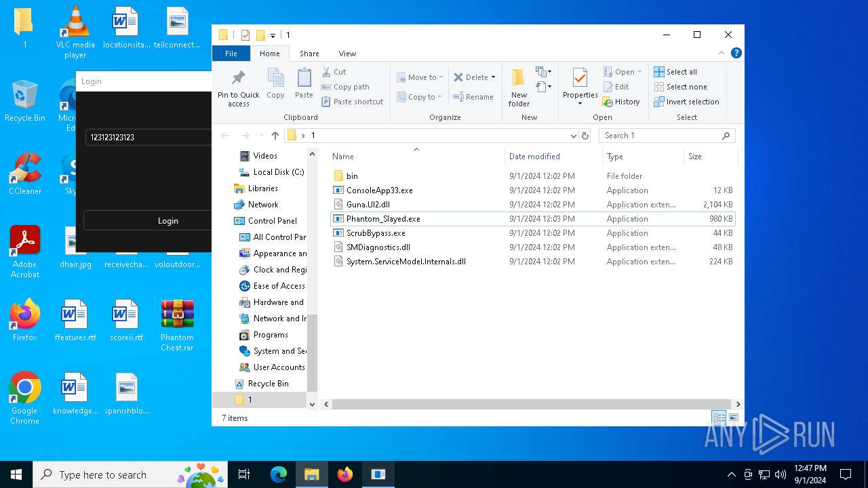
Task: Open the Open button dropdown arrow
Action: point(639,72)
